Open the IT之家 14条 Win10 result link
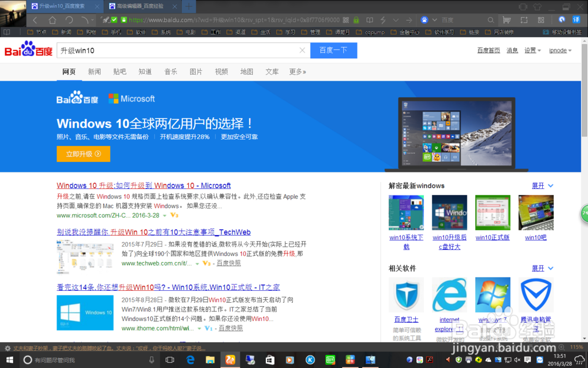The width and height of the screenshot is (588, 368). click(168, 287)
